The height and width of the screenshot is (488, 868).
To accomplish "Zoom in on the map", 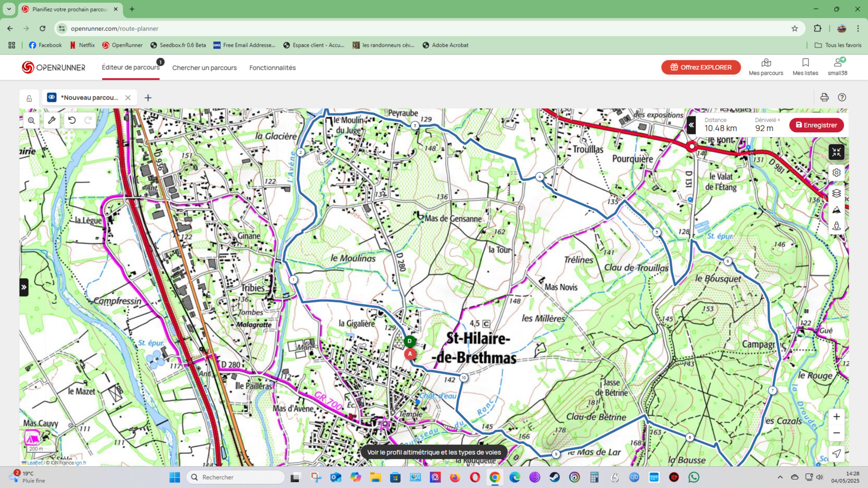I will click(x=837, y=416).
